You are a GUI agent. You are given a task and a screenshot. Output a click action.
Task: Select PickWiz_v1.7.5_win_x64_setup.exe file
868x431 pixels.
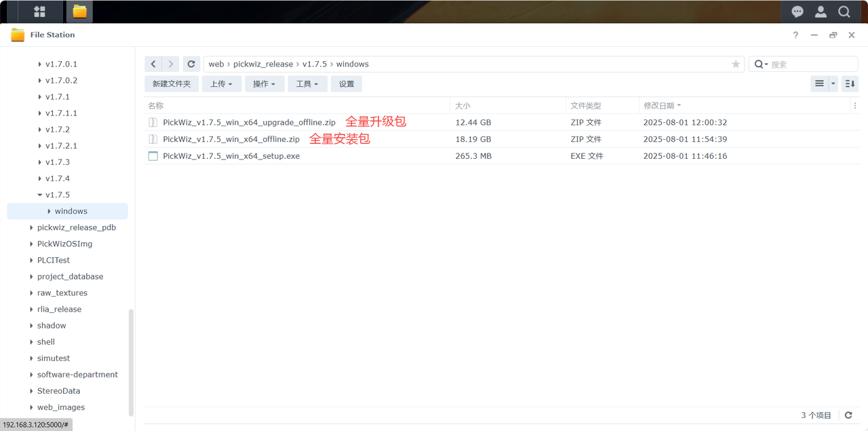(231, 156)
